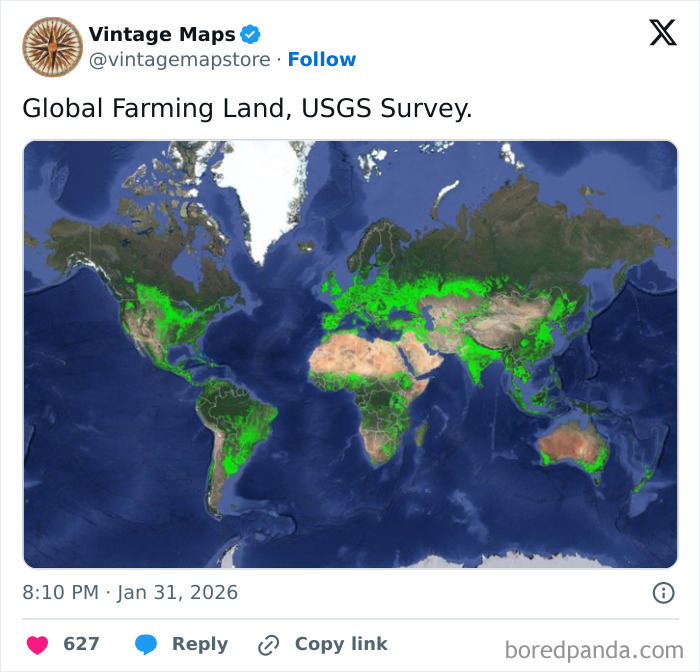700x672 pixels.
Task: Open the Vintage Maps compass avatar
Action: click(x=52, y=47)
